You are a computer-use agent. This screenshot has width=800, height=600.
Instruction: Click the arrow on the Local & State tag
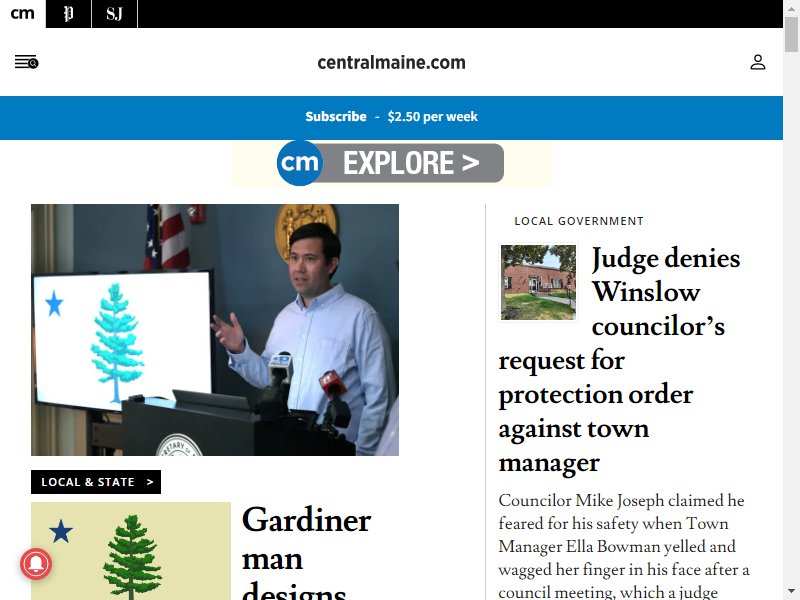[x=149, y=482]
